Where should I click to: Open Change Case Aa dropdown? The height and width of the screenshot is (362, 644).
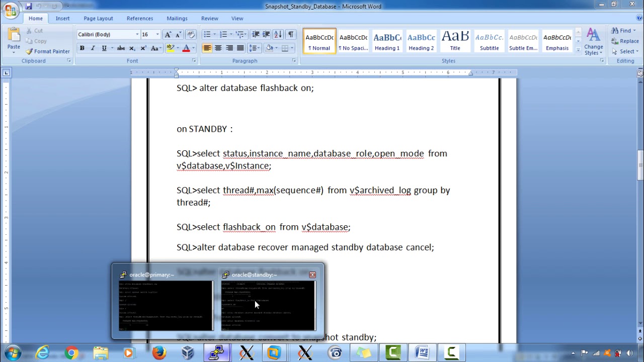[155, 48]
